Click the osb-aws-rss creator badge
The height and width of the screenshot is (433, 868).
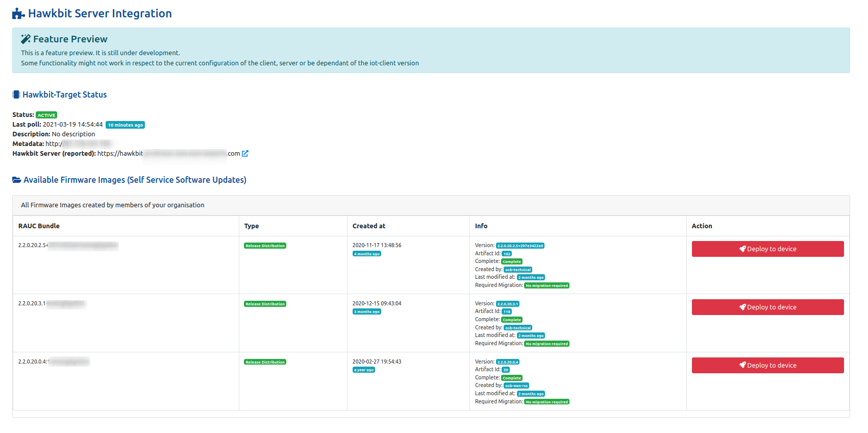[516, 386]
